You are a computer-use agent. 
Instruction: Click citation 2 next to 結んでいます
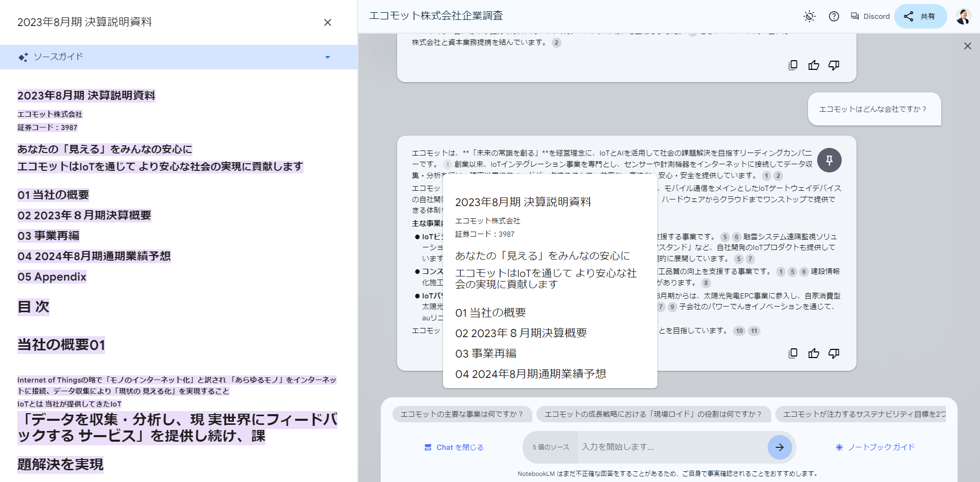point(556,43)
